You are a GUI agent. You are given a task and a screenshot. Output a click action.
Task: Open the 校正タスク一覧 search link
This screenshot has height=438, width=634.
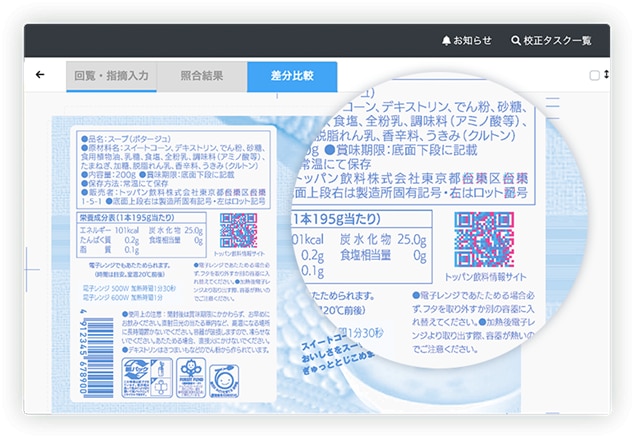[x=551, y=40]
